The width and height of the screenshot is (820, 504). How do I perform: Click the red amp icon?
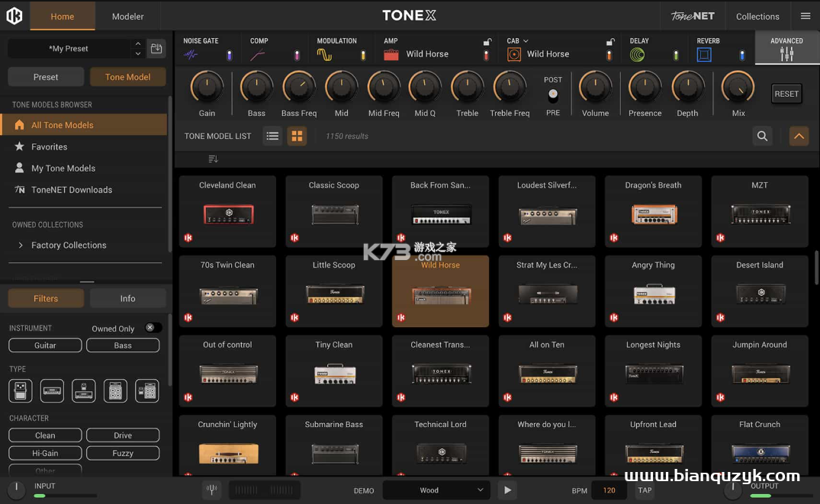(391, 54)
